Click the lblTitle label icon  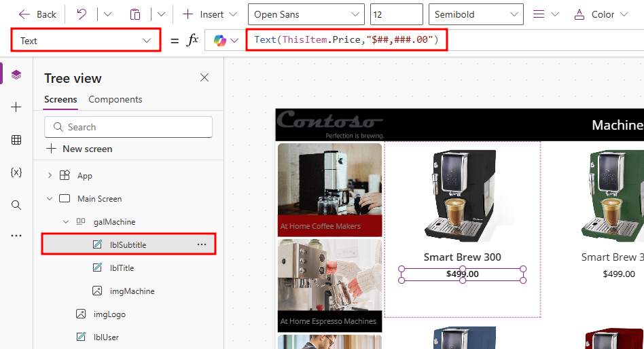pyautogui.click(x=97, y=268)
